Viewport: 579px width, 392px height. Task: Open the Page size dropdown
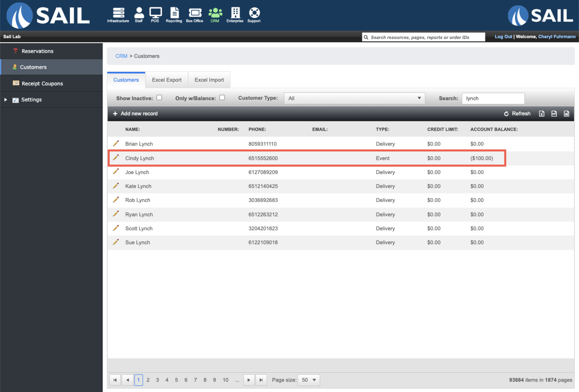tap(309, 380)
